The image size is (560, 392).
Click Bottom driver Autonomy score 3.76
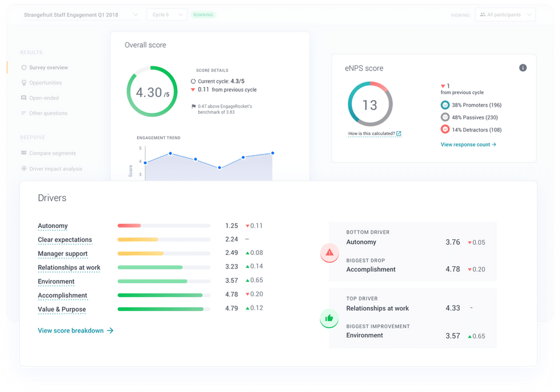click(x=453, y=243)
